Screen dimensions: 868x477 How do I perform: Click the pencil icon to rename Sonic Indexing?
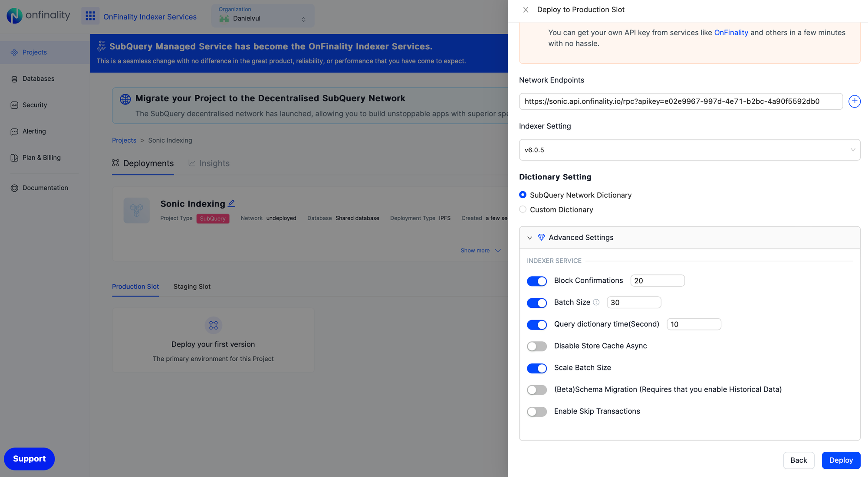coord(232,203)
